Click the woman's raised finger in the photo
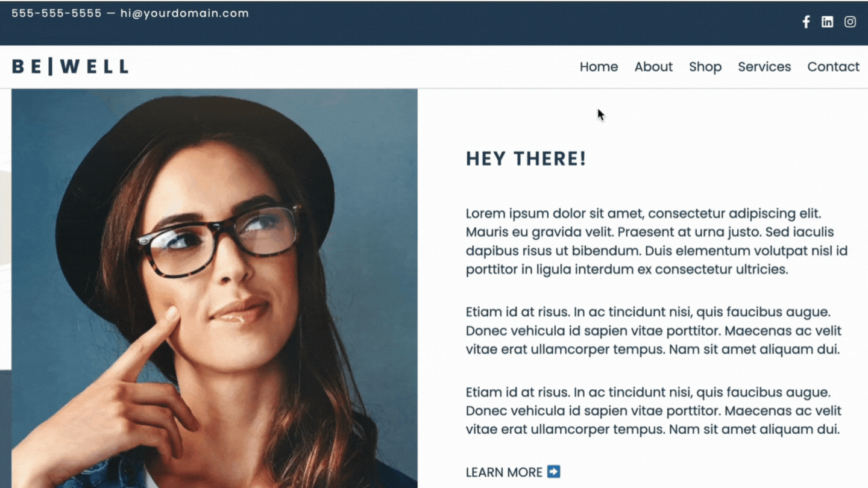This screenshot has width=868, height=488. (145, 342)
